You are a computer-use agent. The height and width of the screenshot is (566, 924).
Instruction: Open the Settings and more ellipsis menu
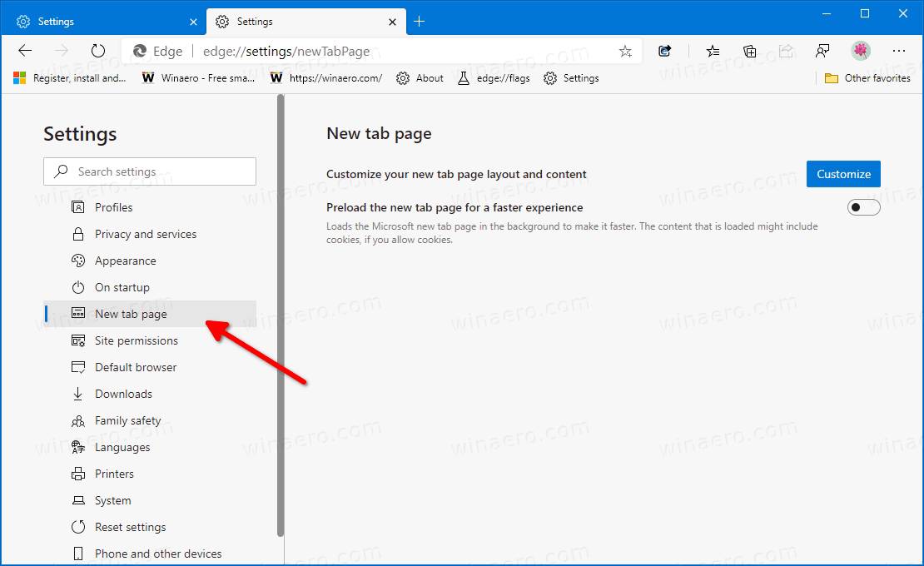click(899, 51)
